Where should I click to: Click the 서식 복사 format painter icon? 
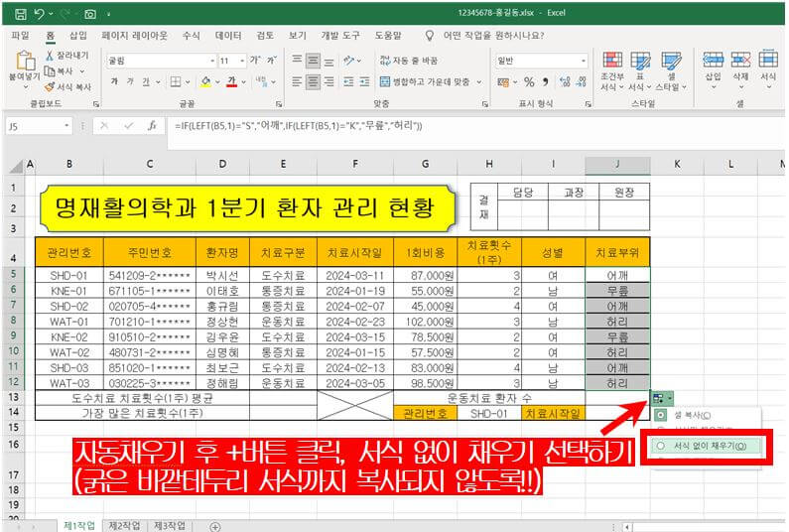tap(50, 87)
